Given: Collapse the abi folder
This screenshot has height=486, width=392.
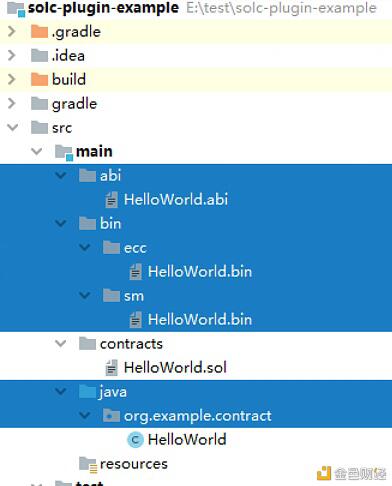Looking at the screenshot, I should [61, 175].
